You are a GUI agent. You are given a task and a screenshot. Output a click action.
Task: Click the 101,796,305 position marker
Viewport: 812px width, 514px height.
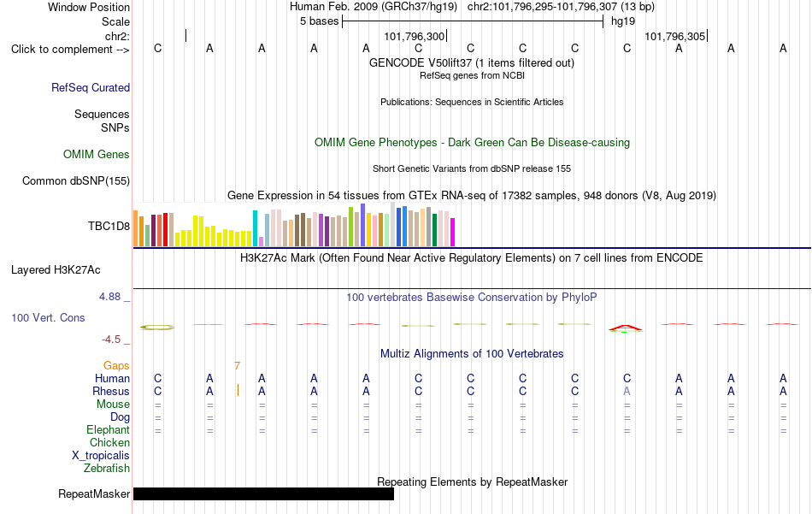(x=674, y=36)
